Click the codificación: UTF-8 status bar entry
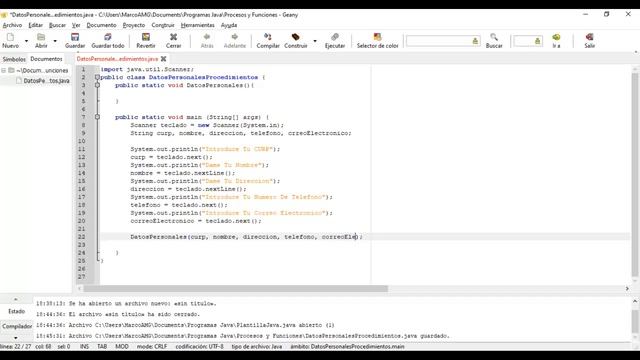The height and width of the screenshot is (360, 640). click(199, 347)
